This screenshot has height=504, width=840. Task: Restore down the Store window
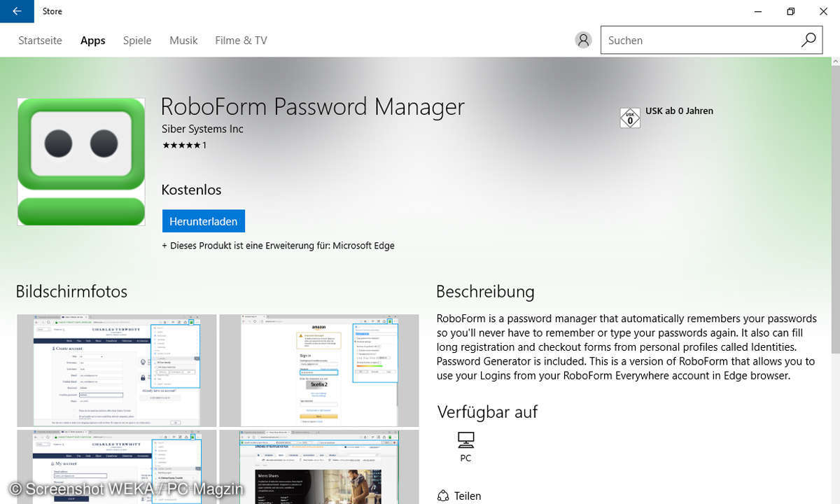[x=790, y=11]
